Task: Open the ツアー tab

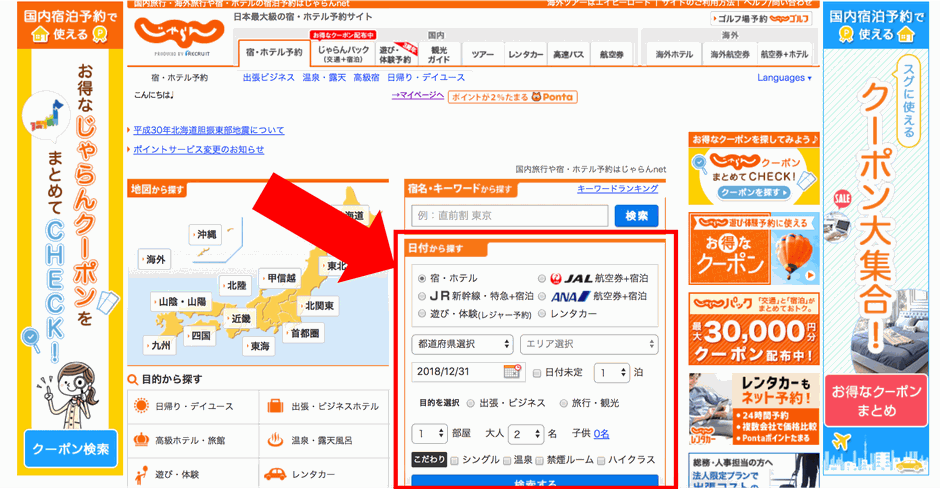Action: 483,55
